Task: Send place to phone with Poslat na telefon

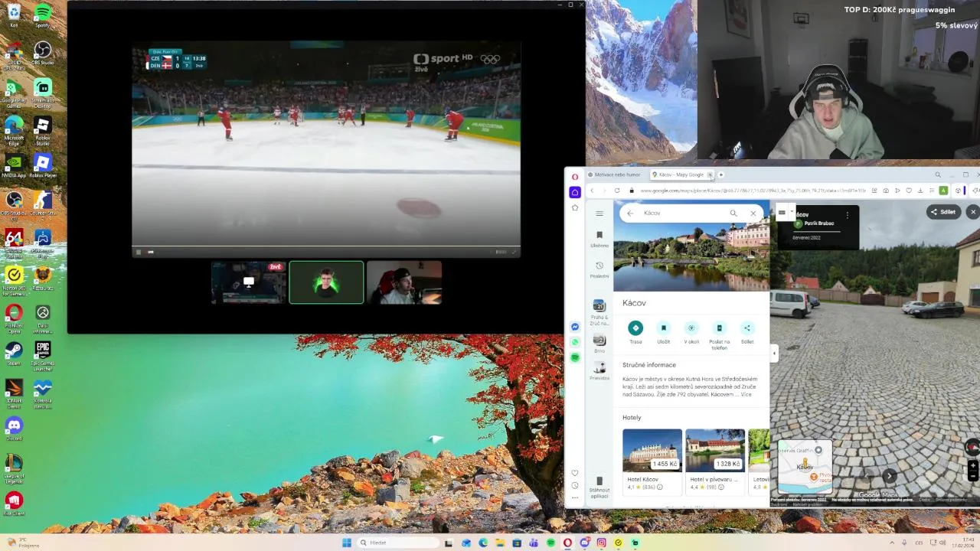Action: coord(719,328)
